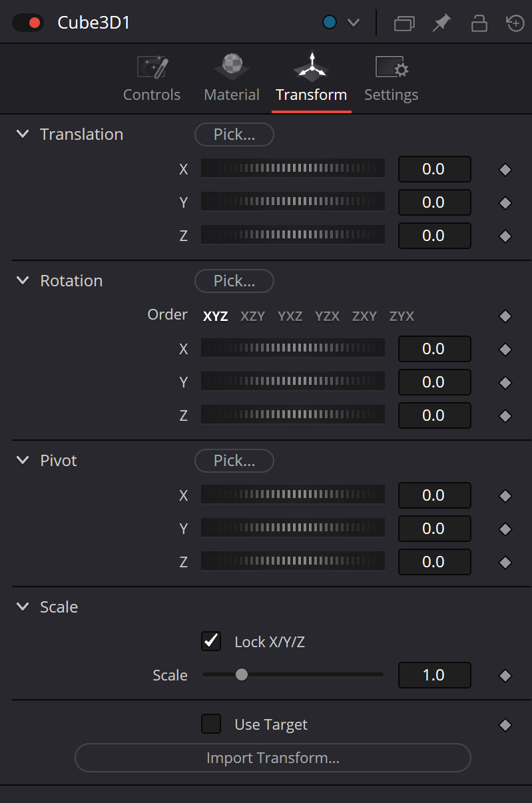Add keyframe for Use Target
Screen dimensions: 532x803
tap(505, 725)
